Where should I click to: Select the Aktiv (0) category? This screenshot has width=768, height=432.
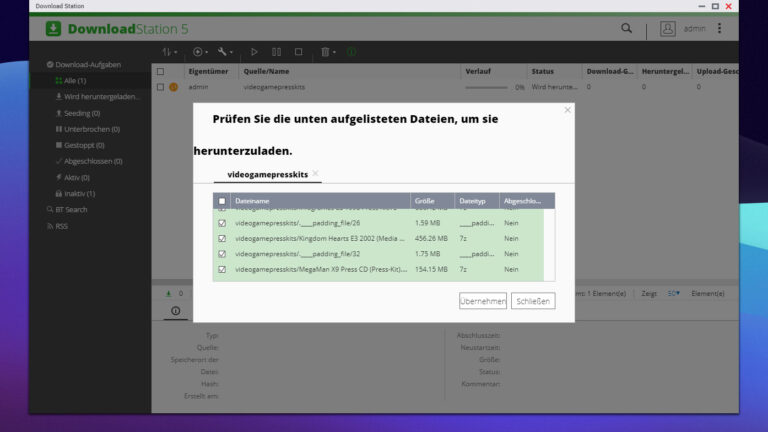click(x=72, y=177)
